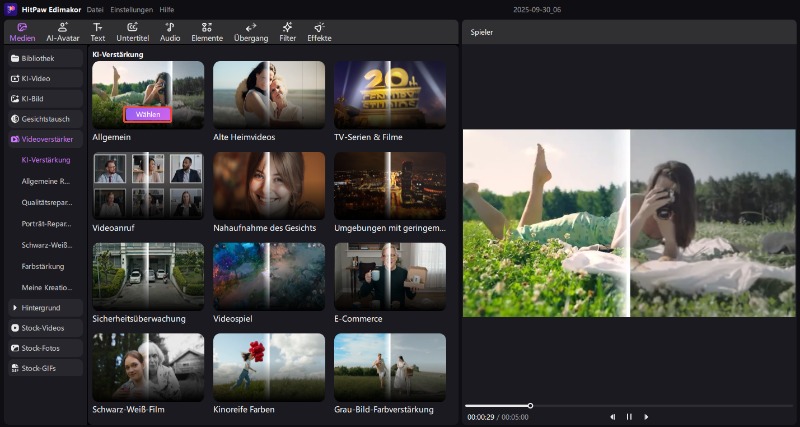The image size is (800, 427).
Task: Open the Datei menu
Action: 95,8
